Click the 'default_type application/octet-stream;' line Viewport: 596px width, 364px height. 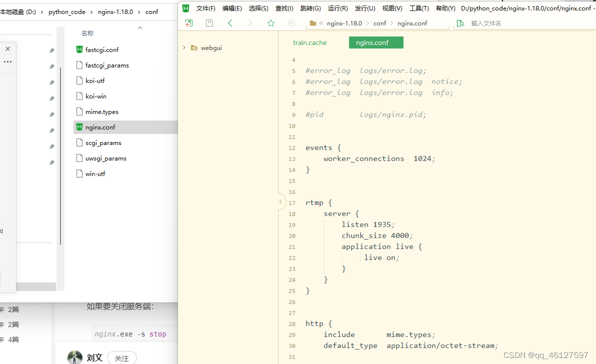(410, 346)
